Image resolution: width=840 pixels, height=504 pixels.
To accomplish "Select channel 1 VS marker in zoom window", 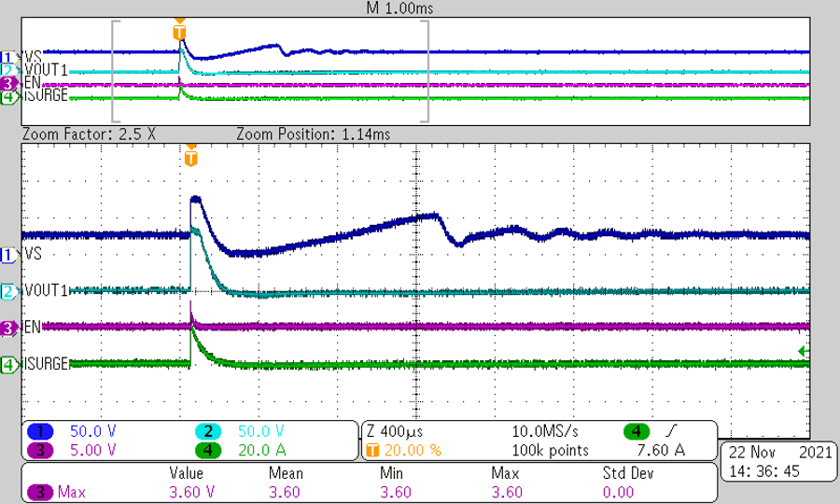I will [9, 255].
